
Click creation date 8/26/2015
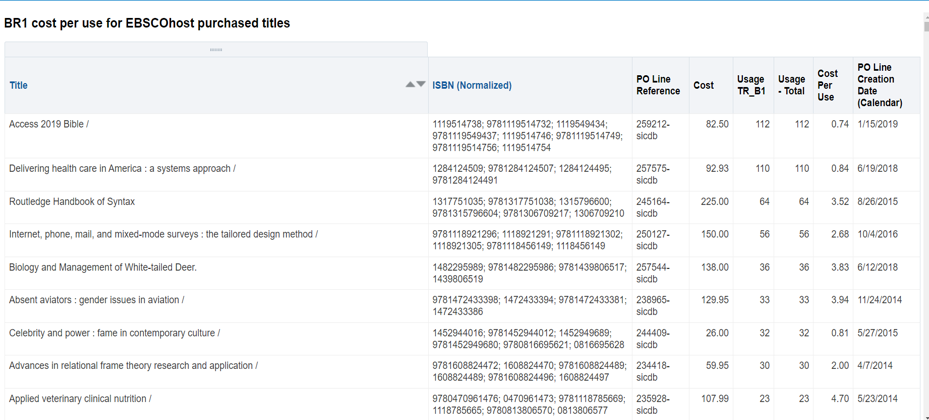(878, 202)
